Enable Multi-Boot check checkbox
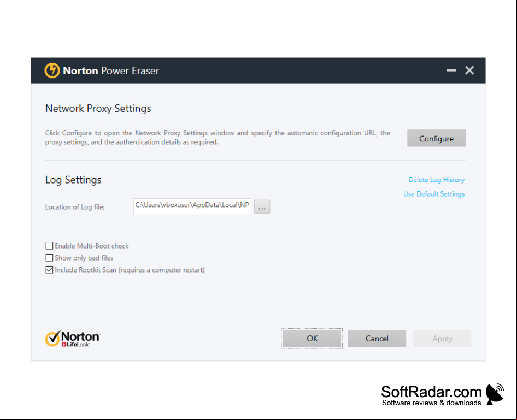The image size is (517, 420). (49, 246)
